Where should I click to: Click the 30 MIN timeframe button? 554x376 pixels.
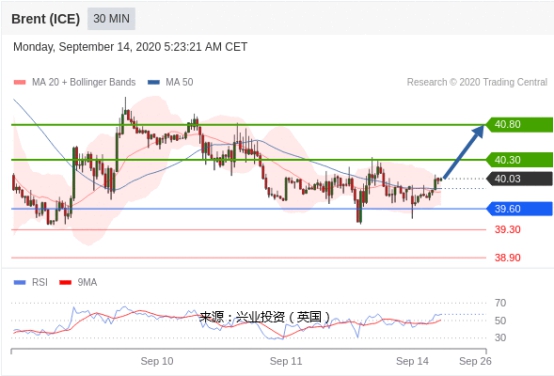click(x=111, y=18)
